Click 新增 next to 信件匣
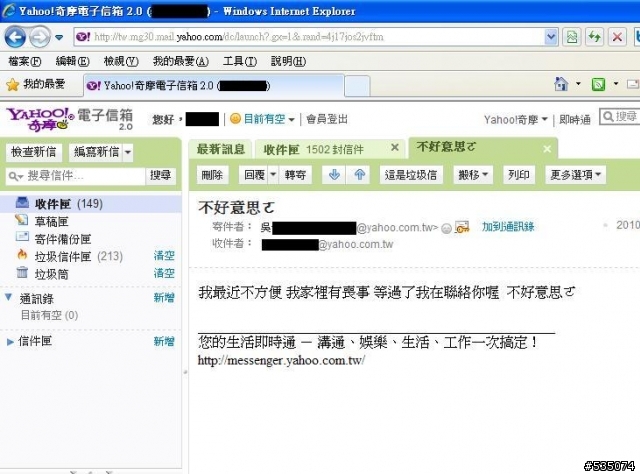The image size is (640, 474). coord(164,341)
